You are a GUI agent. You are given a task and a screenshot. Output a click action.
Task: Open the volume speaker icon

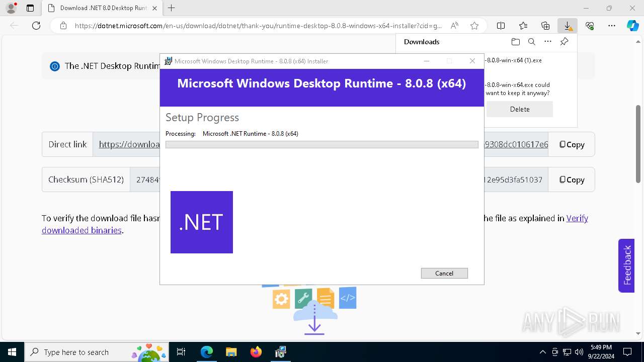tap(579, 352)
